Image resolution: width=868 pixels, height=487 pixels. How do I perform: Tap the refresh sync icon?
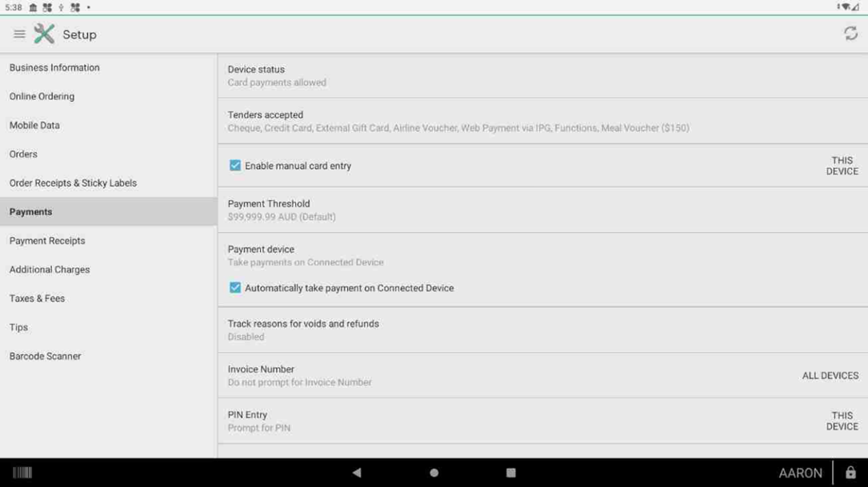850,34
